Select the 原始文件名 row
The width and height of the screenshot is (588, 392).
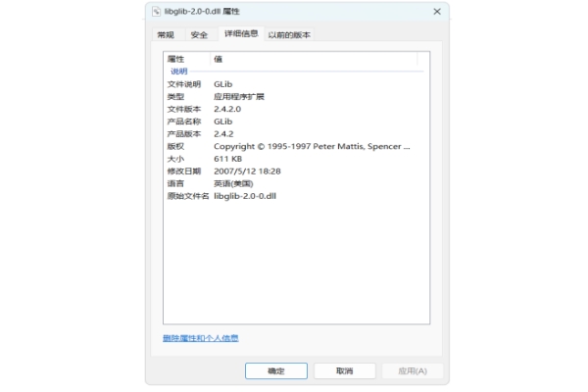(187, 196)
